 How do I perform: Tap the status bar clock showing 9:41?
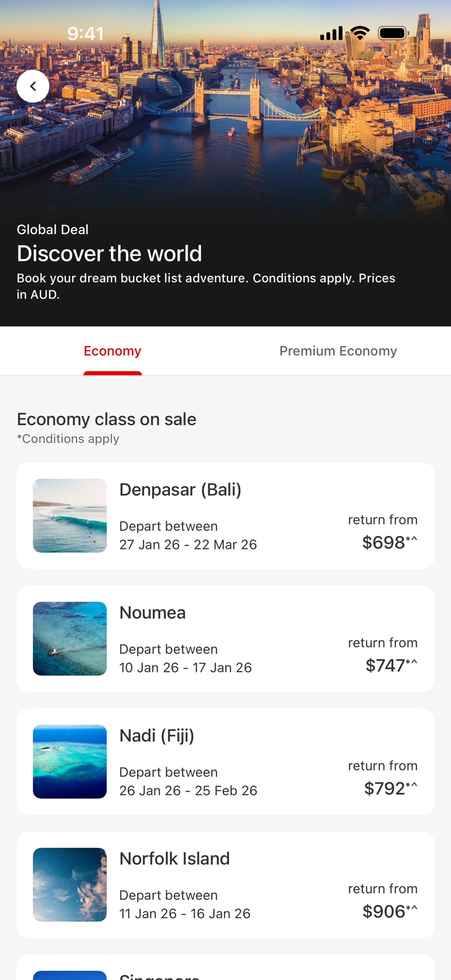[85, 34]
